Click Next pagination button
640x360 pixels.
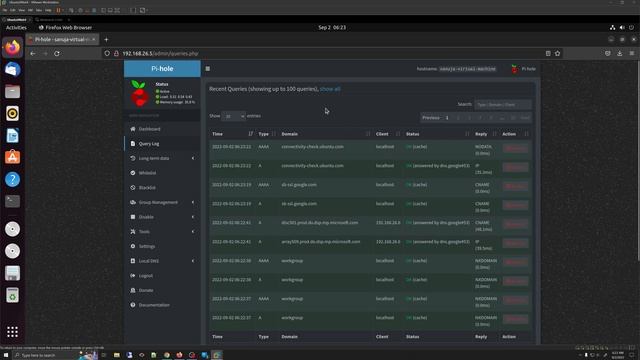(525, 118)
